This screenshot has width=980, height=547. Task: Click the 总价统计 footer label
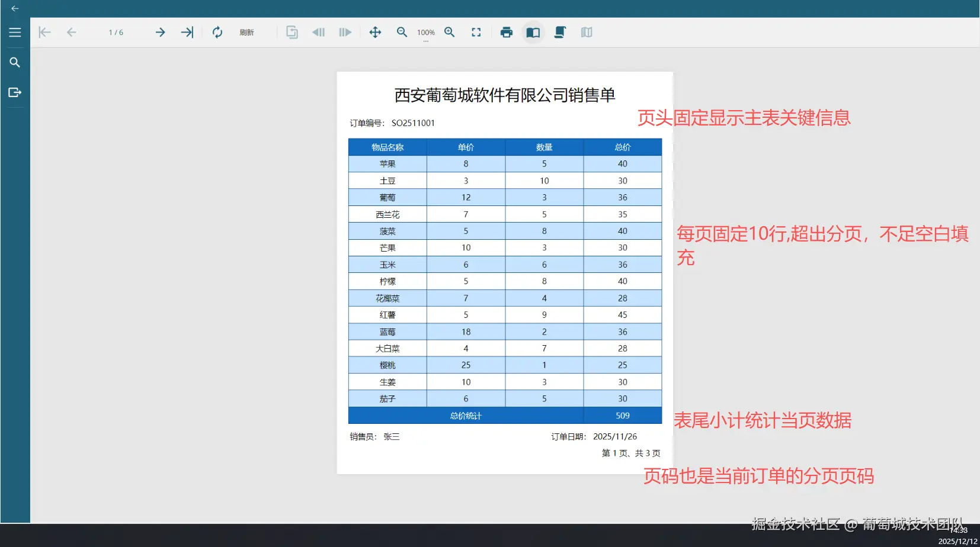click(466, 416)
